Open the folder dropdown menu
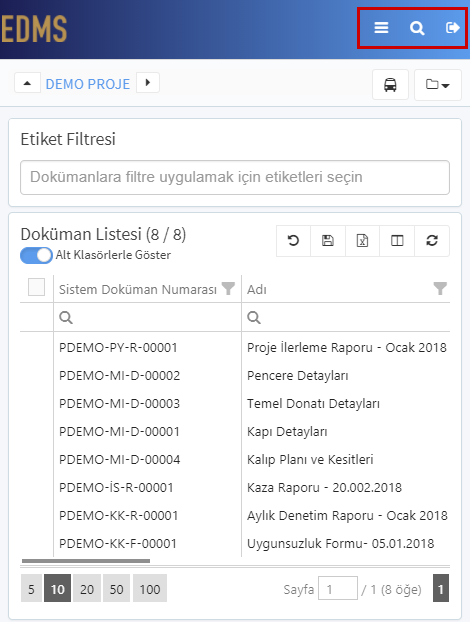The height and width of the screenshot is (622, 470). coord(437,84)
